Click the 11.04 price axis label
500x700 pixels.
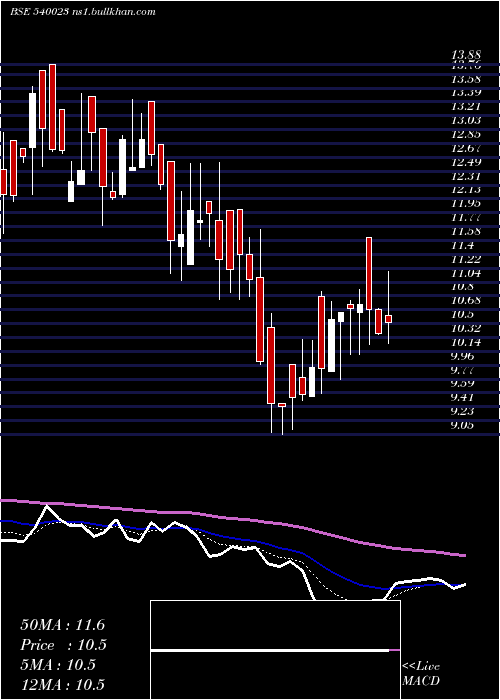point(466,273)
